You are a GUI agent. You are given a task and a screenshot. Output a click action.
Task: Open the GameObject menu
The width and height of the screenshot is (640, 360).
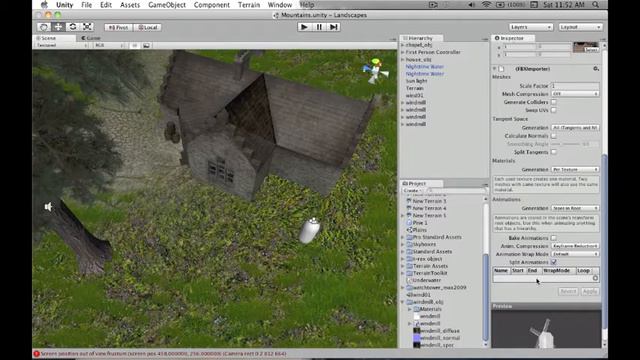point(167,5)
